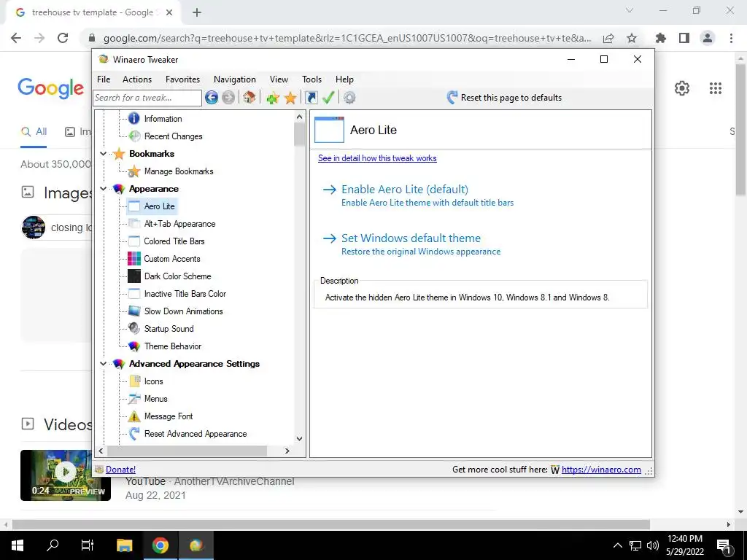
Task: Open Chrome side panel icon
Action: 684,38
